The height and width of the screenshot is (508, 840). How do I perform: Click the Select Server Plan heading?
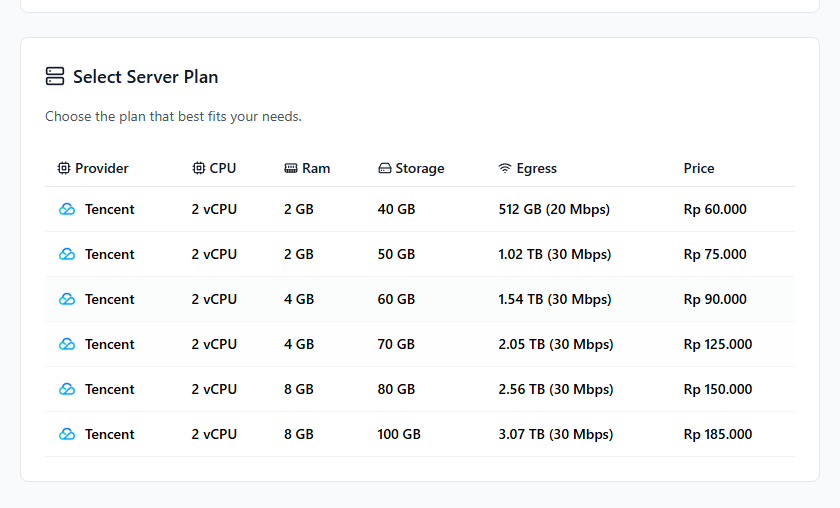pos(145,77)
